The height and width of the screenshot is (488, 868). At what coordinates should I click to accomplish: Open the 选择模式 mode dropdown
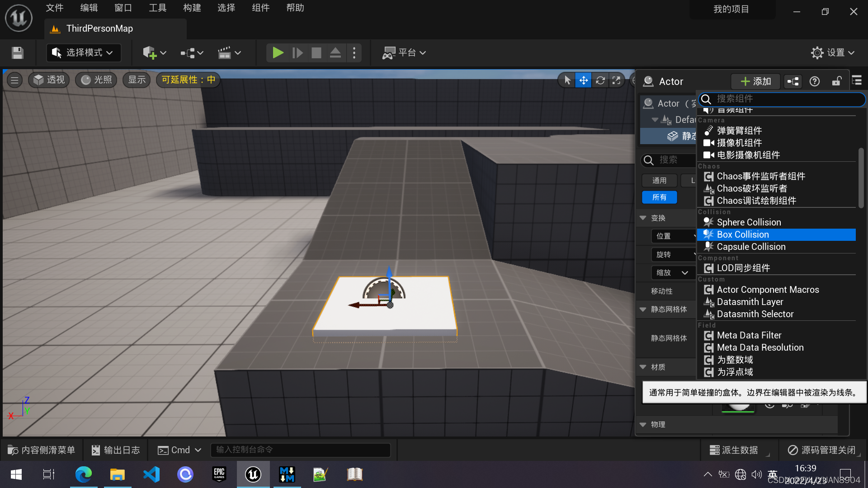tap(83, 53)
